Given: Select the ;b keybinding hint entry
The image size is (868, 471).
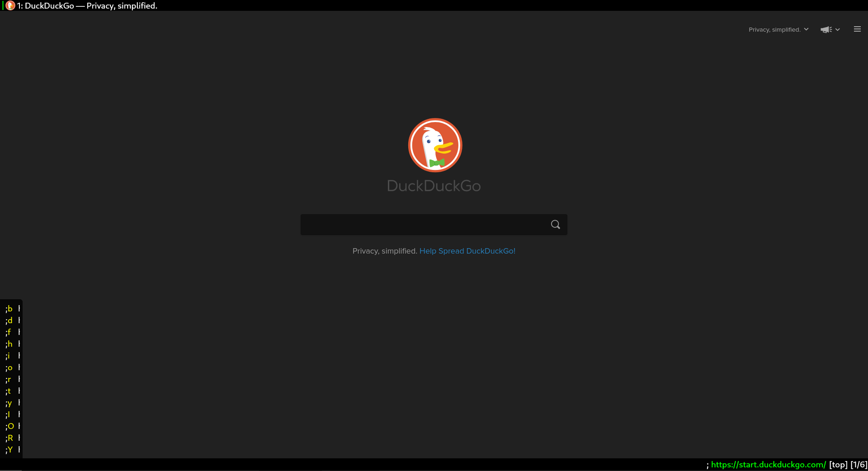Looking at the screenshot, I should coord(13,308).
